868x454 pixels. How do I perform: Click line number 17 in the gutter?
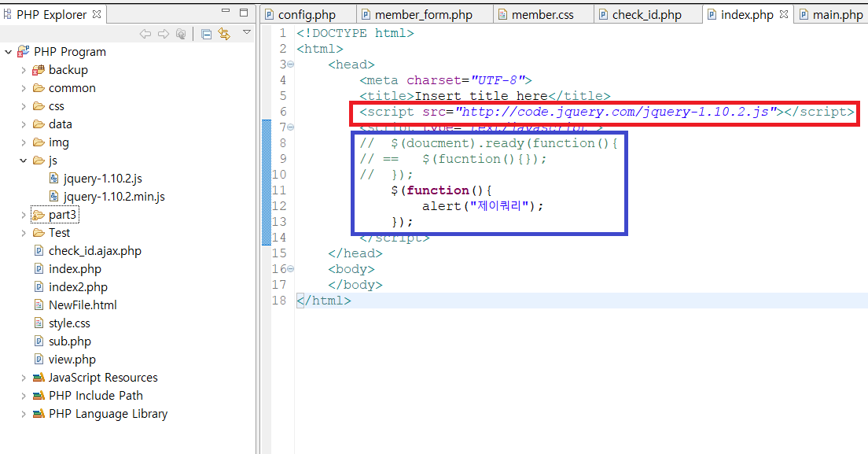tap(280, 285)
